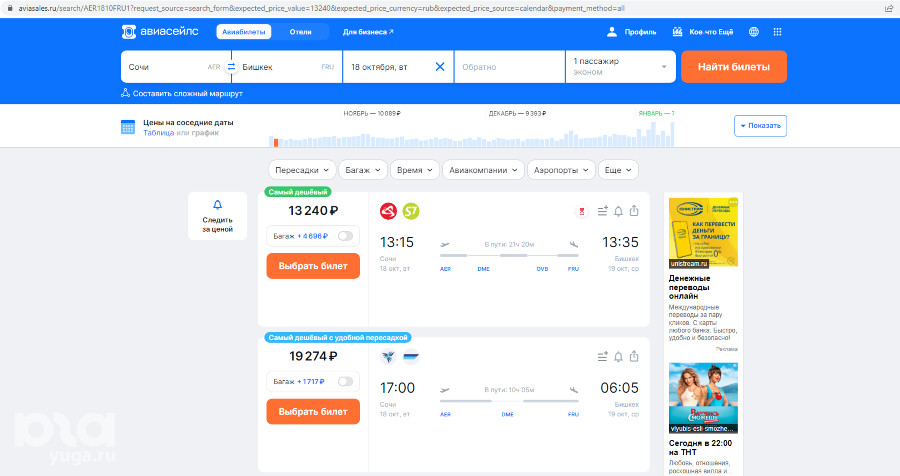Open language and region globe icon

click(753, 32)
